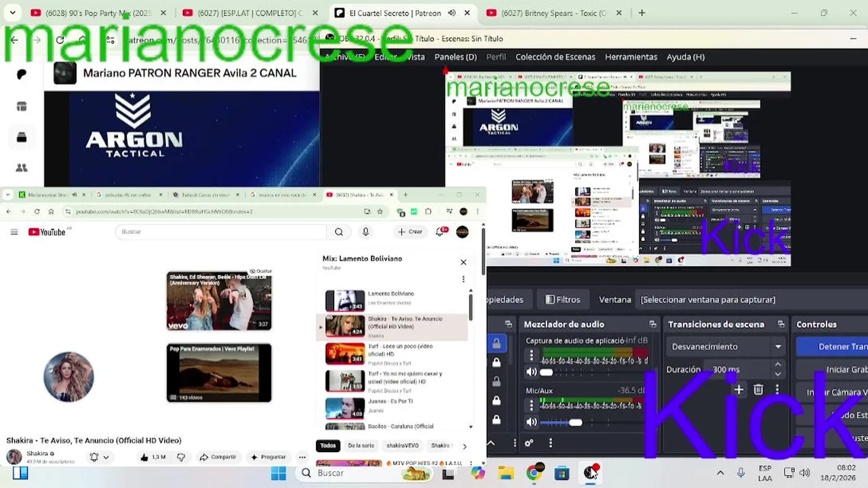Open Colección de Escenas menu in OBS
Screen dimensions: 868x488
coord(555,57)
